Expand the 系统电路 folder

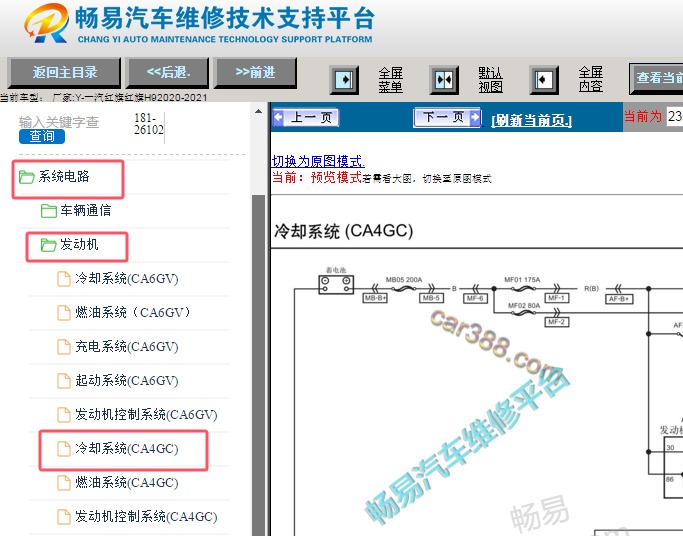pos(64,176)
